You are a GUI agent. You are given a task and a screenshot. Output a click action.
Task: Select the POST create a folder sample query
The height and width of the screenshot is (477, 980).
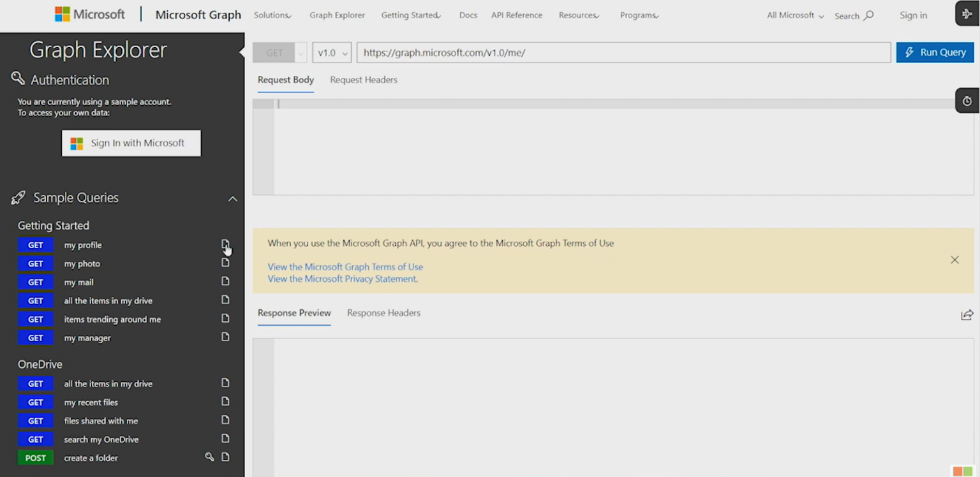[x=91, y=458]
